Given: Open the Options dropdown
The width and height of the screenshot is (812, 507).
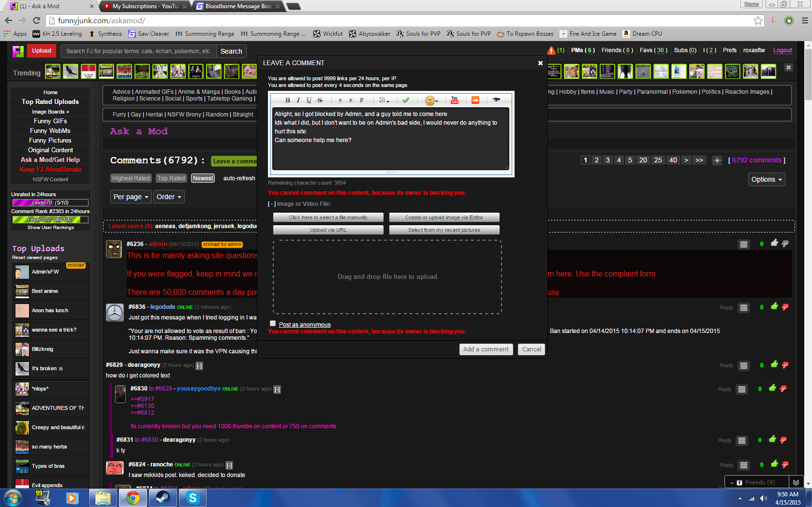Looking at the screenshot, I should click(766, 179).
